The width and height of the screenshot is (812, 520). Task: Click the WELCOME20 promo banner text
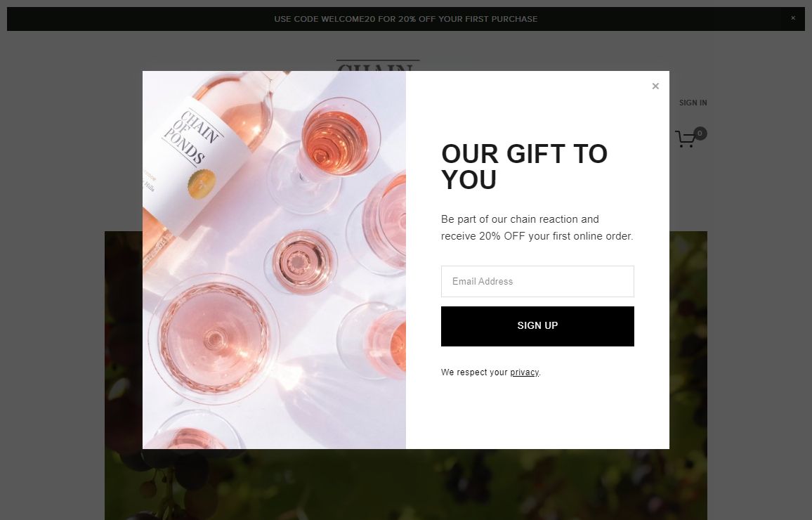[x=405, y=19]
